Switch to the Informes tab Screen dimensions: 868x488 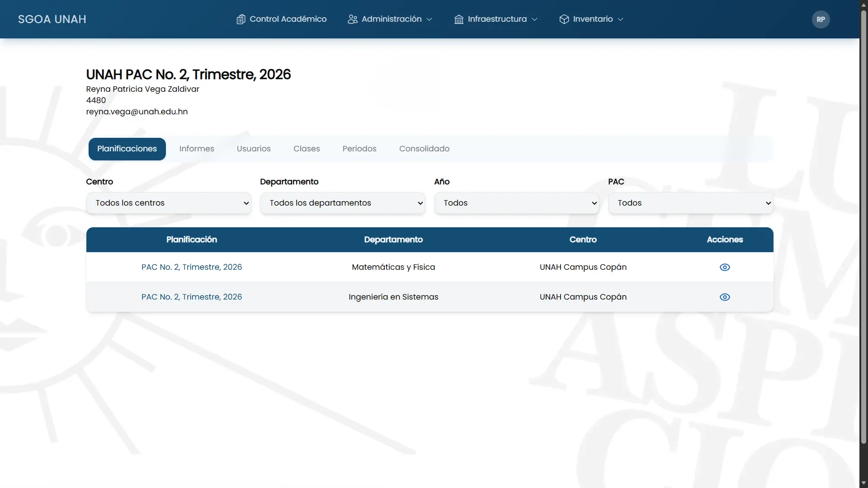pyautogui.click(x=197, y=149)
